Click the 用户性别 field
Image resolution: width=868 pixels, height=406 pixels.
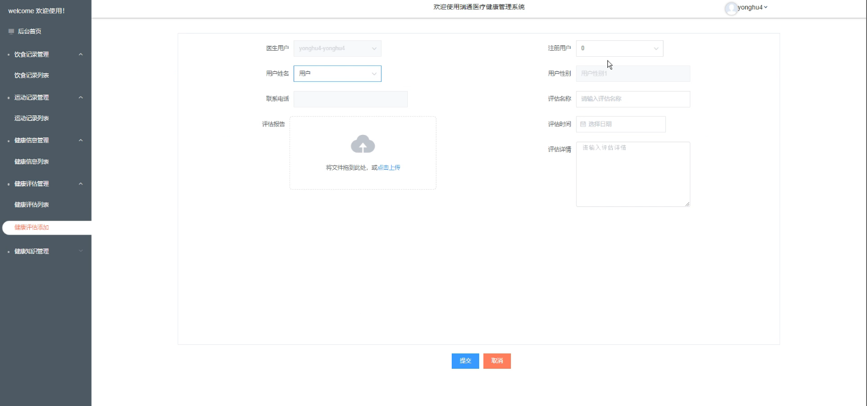tap(633, 73)
